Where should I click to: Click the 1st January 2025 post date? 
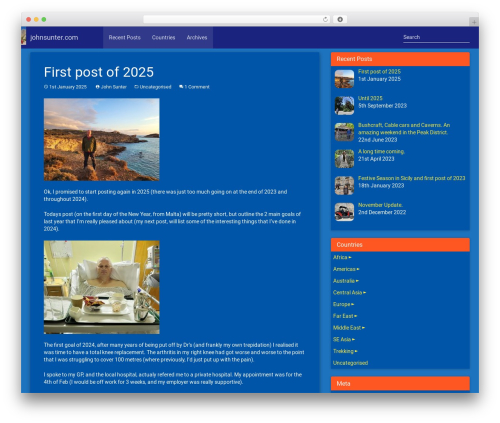(68, 87)
